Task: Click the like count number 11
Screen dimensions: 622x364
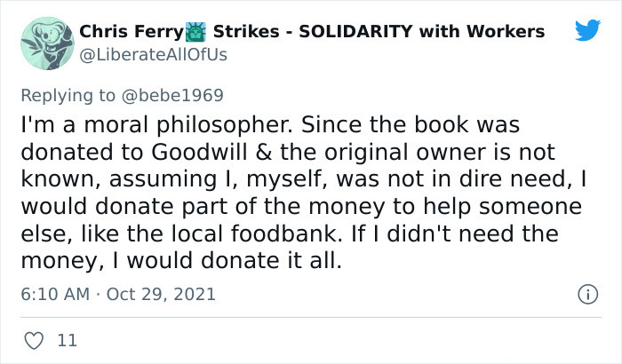Action: pyautogui.click(x=66, y=339)
